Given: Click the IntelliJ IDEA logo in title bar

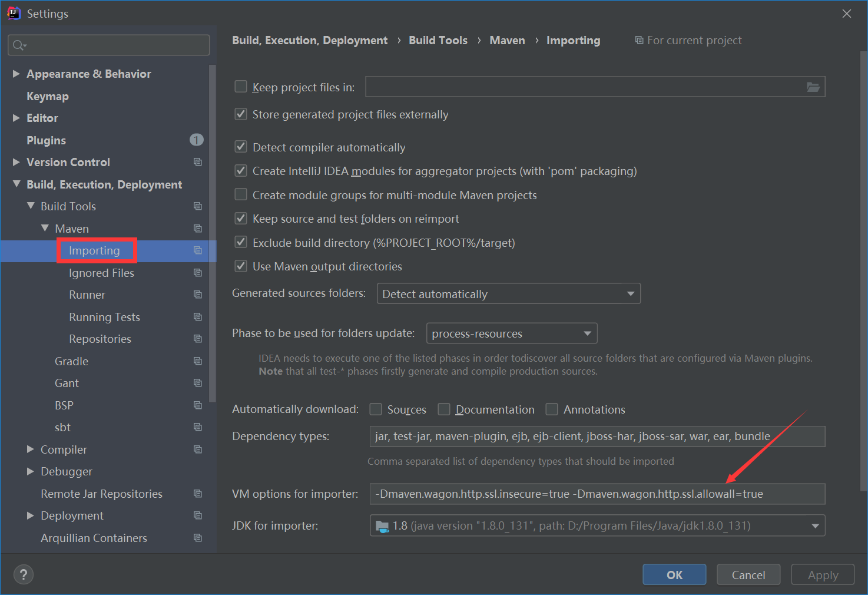Looking at the screenshot, I should [x=14, y=13].
